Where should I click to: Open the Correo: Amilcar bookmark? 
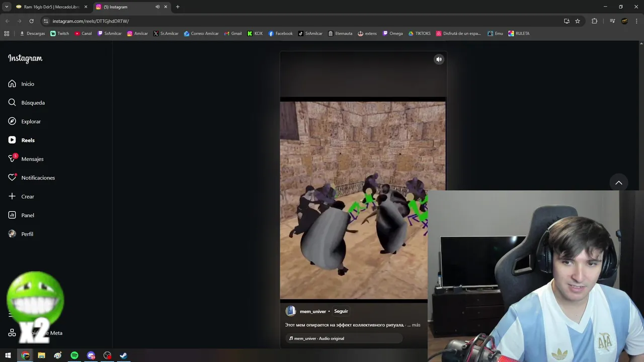coord(201,34)
